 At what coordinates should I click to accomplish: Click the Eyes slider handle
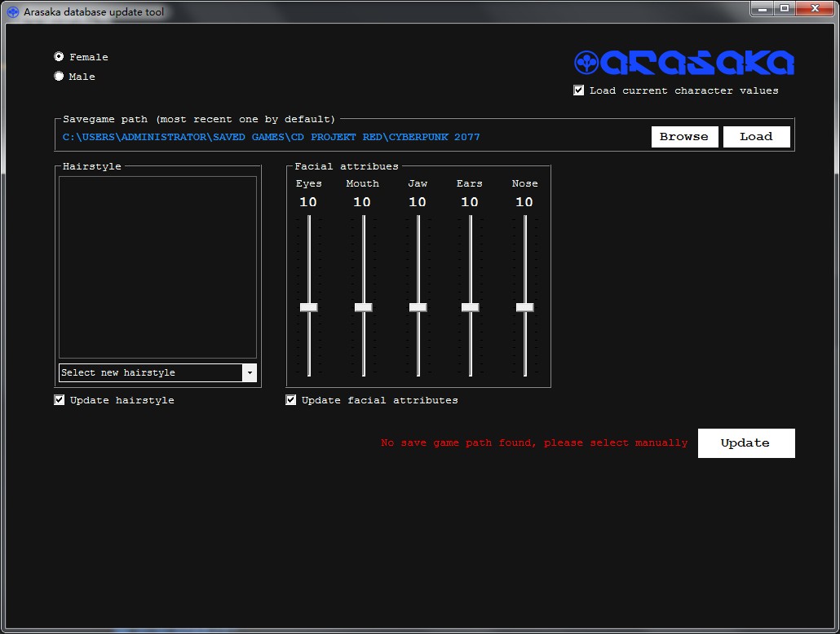[308, 307]
